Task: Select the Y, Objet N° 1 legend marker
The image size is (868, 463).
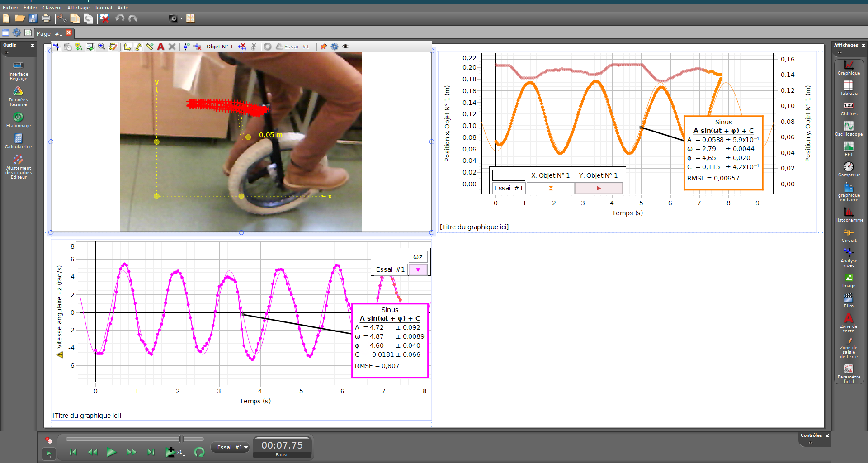Action: (599, 188)
